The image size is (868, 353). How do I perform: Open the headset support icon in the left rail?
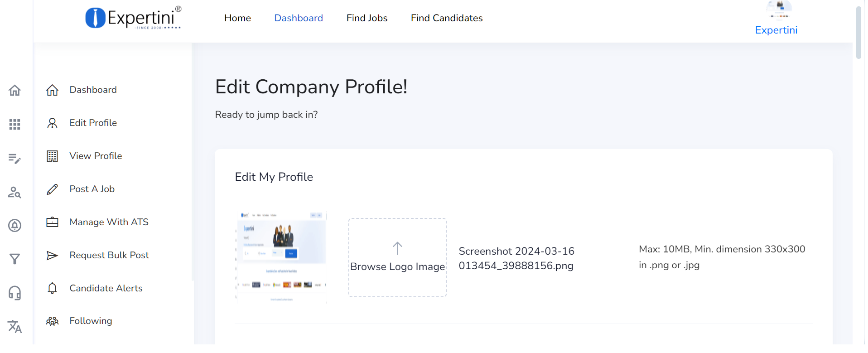pyautogui.click(x=14, y=293)
